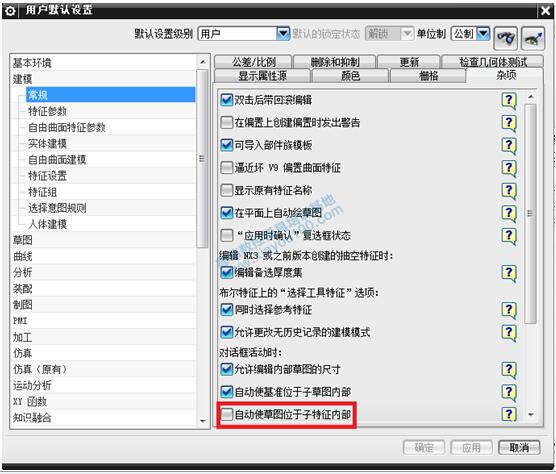Open help icon for 双击后带回滚编辑
Screen dimensions: 556x474
(509, 100)
